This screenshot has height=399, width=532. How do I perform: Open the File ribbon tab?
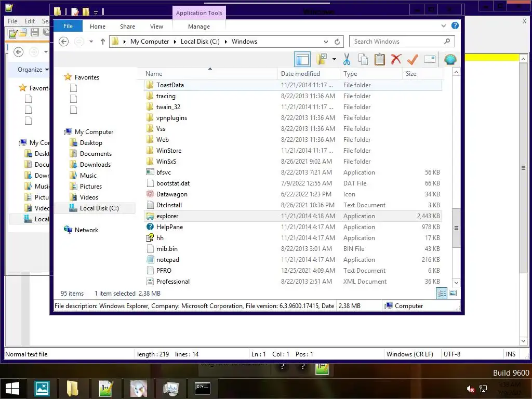[x=68, y=26]
